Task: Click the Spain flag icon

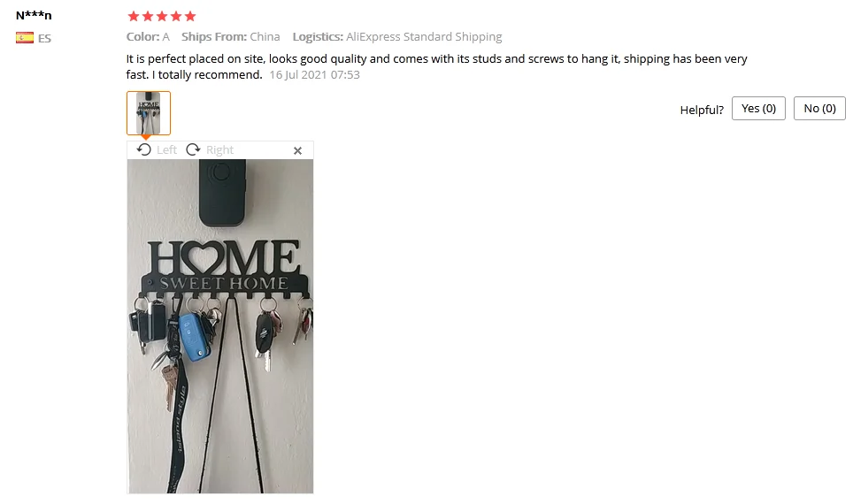Action: (25, 38)
